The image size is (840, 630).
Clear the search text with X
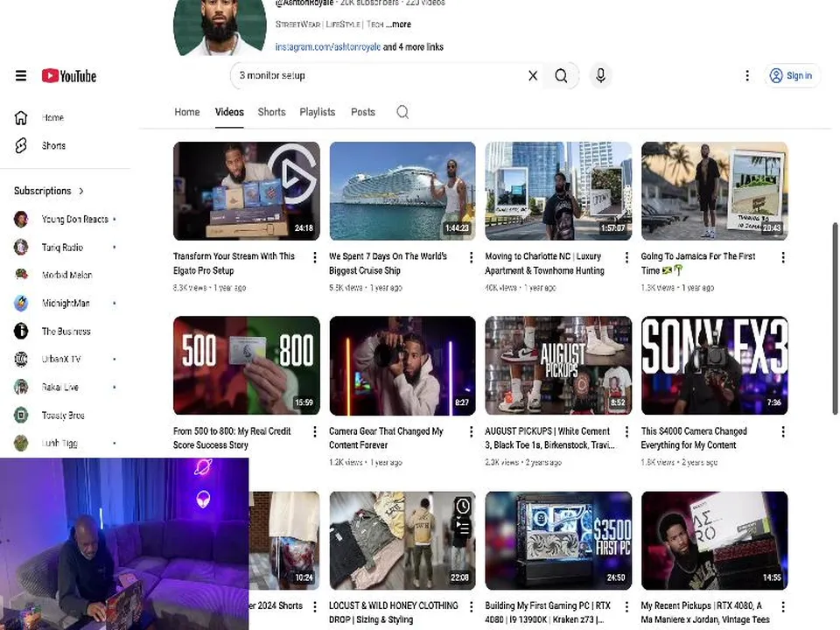tap(533, 75)
